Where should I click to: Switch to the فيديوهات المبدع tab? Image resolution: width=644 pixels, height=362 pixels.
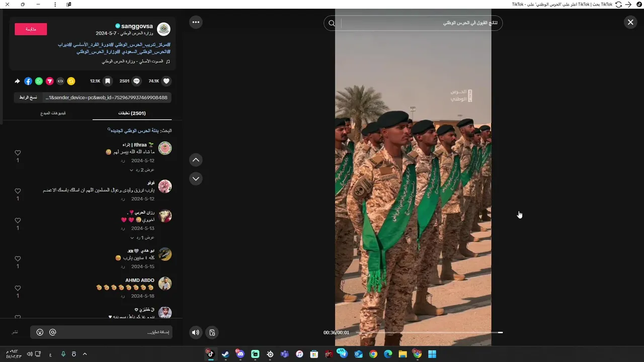click(x=53, y=113)
